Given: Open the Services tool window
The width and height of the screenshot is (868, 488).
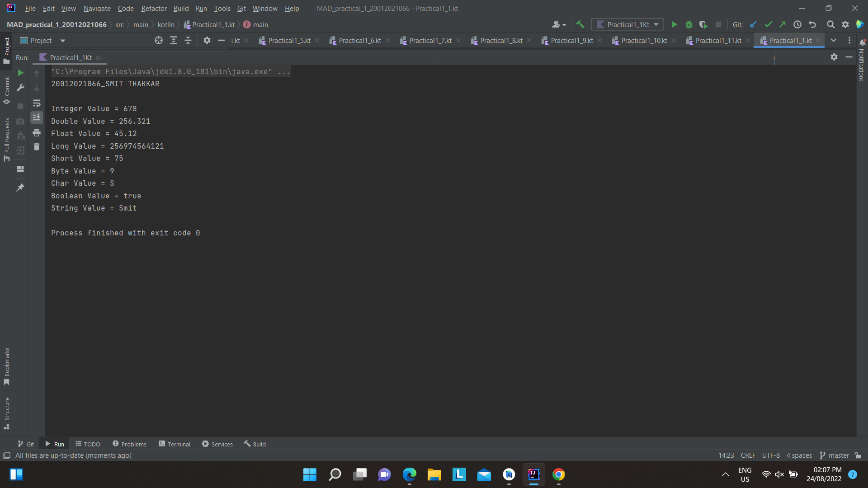Looking at the screenshot, I should pyautogui.click(x=217, y=444).
